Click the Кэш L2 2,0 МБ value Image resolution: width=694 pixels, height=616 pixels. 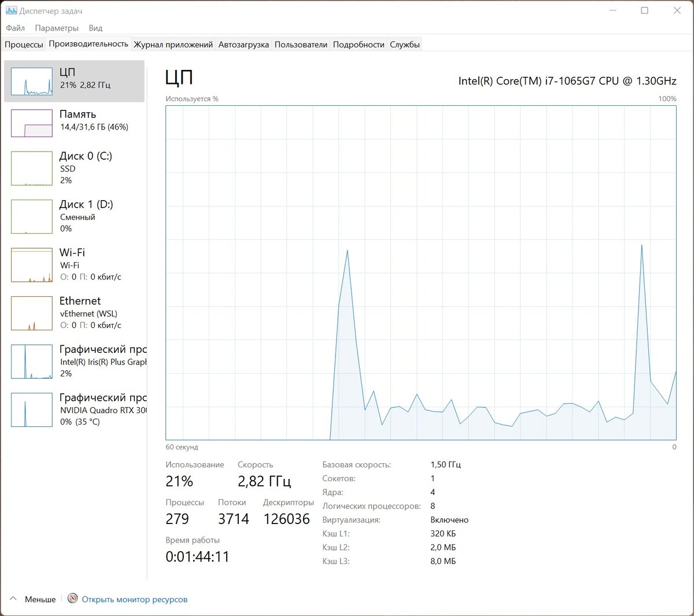pos(443,547)
